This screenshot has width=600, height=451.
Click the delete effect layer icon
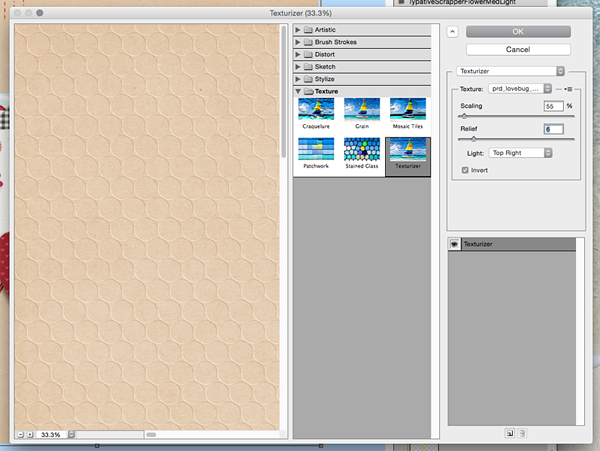(522, 433)
